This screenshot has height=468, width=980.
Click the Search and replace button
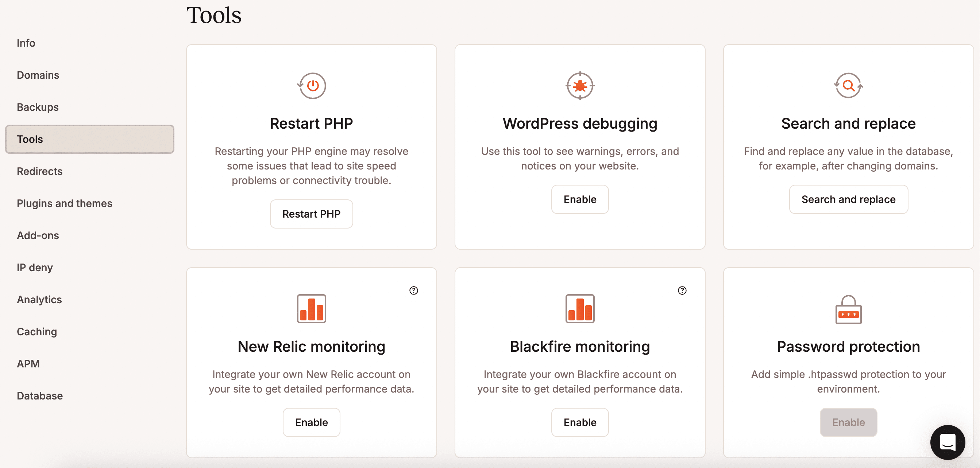tap(848, 199)
